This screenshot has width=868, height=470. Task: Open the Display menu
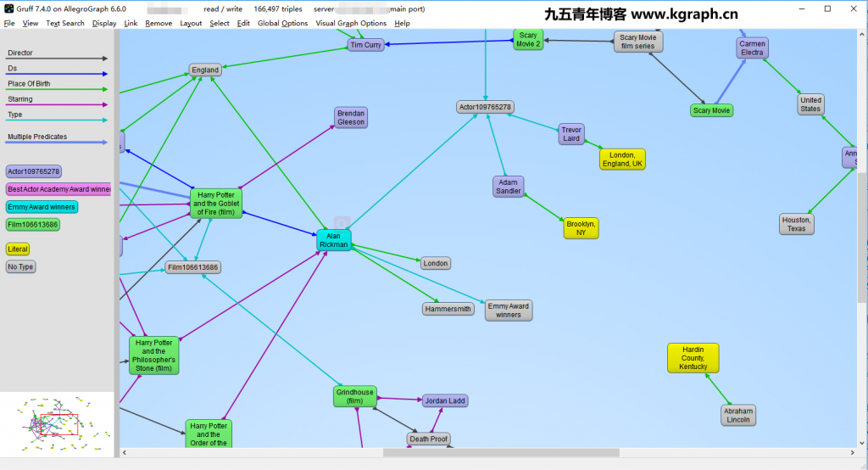coord(104,23)
